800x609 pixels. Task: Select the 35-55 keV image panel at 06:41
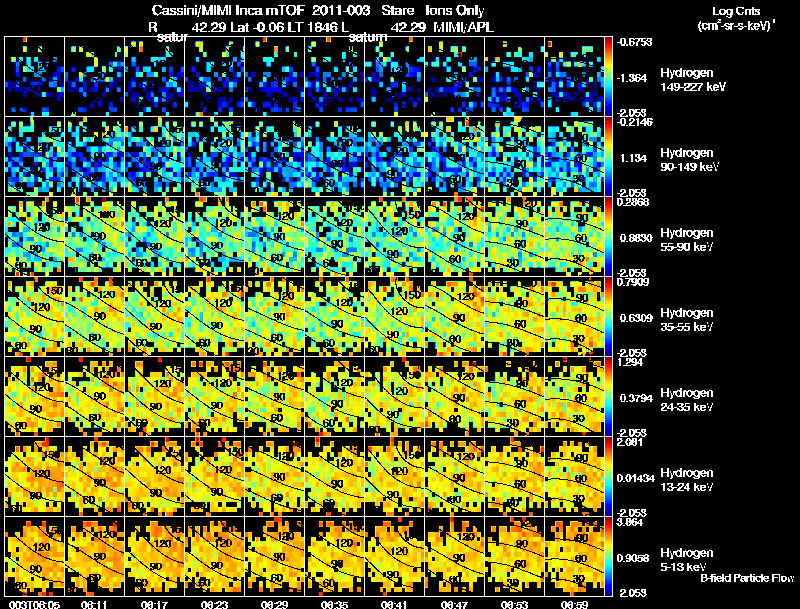click(x=394, y=317)
